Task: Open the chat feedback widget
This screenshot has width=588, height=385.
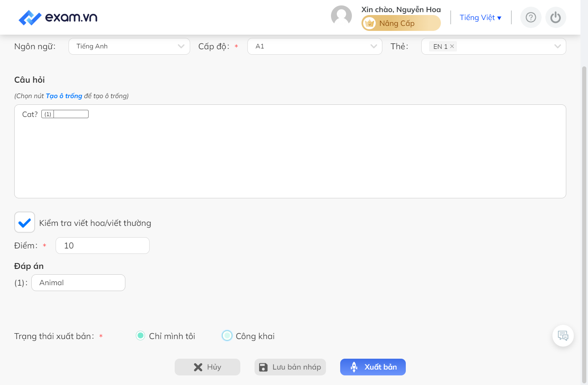Action: pos(563,336)
